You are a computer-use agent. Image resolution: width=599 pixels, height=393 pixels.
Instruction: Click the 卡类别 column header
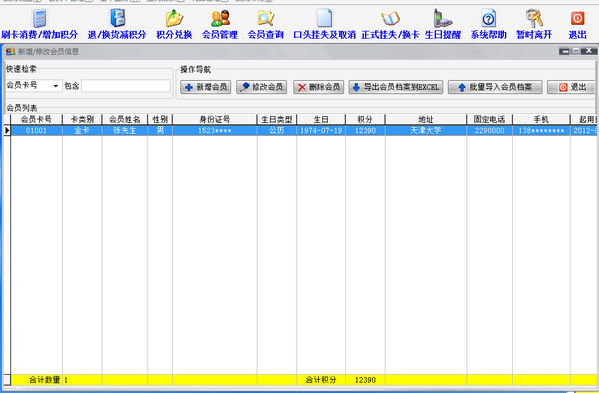point(82,120)
